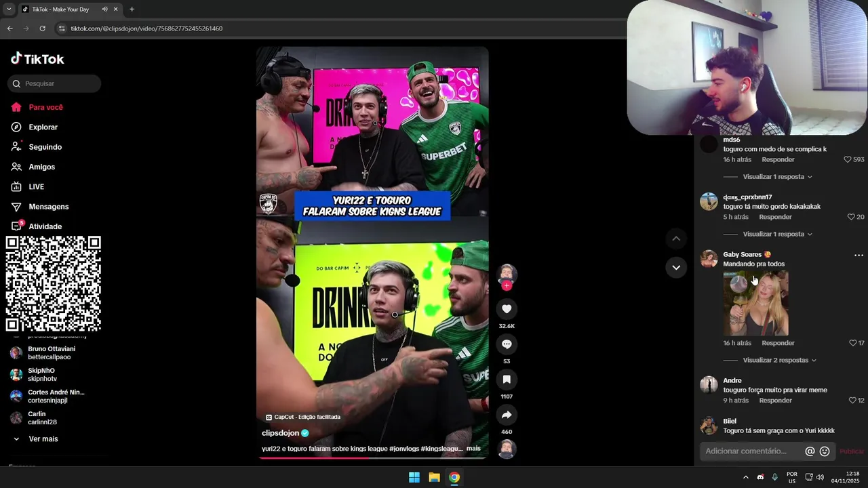Expand Gaby Soares' 2 replies
The image size is (868, 488).
tap(780, 361)
